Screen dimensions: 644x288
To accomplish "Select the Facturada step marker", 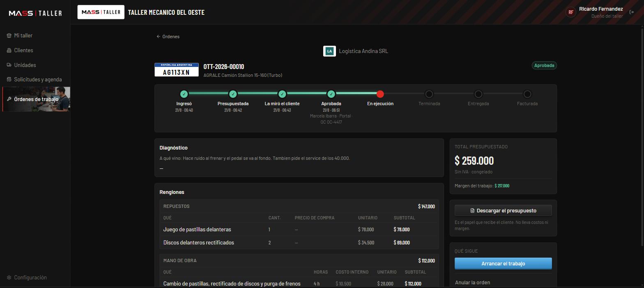I will tap(527, 94).
